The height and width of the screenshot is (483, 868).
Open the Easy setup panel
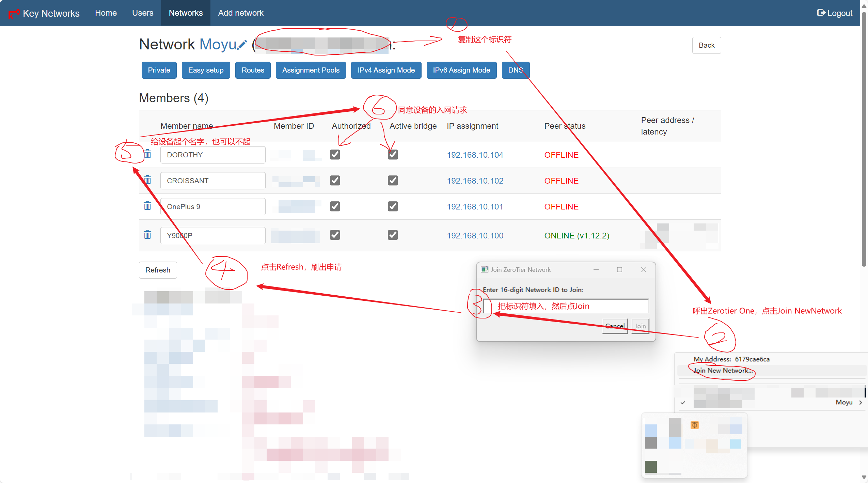point(206,70)
